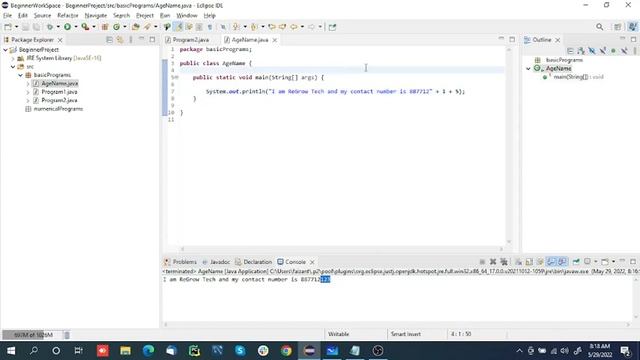Image resolution: width=640 pixels, height=360 pixels.
Task: Open the Display Selected Console dropdown
Action: coord(596,262)
